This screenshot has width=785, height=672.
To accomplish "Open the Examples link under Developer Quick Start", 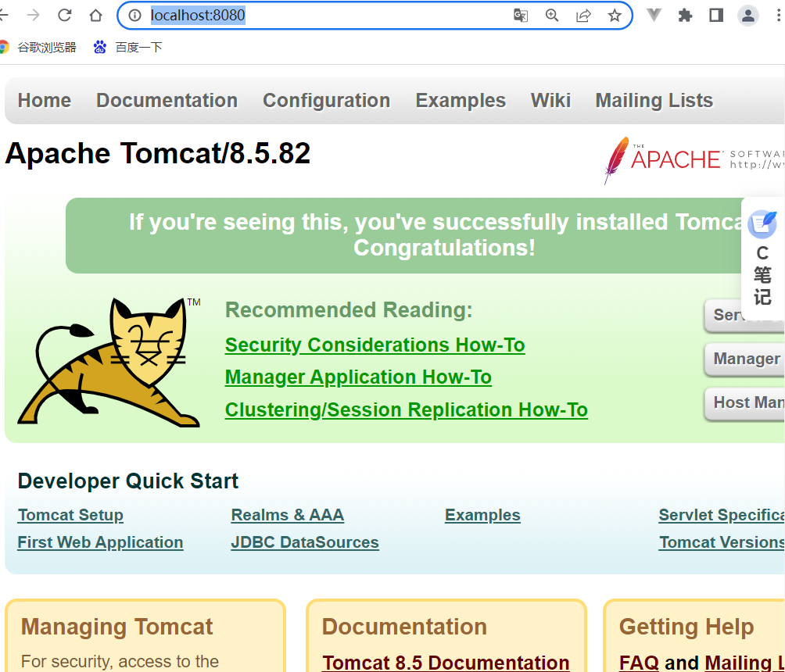I will coord(482,515).
